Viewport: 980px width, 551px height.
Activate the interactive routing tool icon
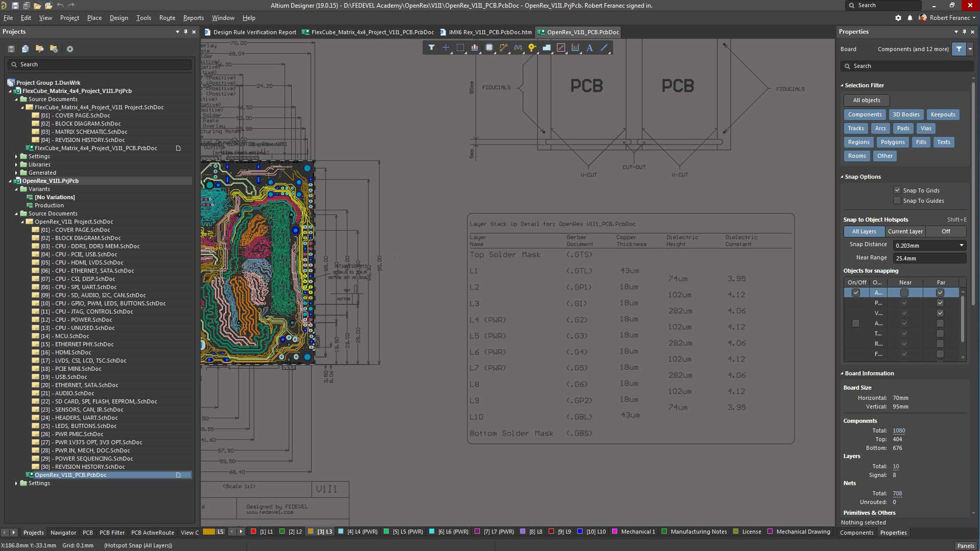coord(503,47)
